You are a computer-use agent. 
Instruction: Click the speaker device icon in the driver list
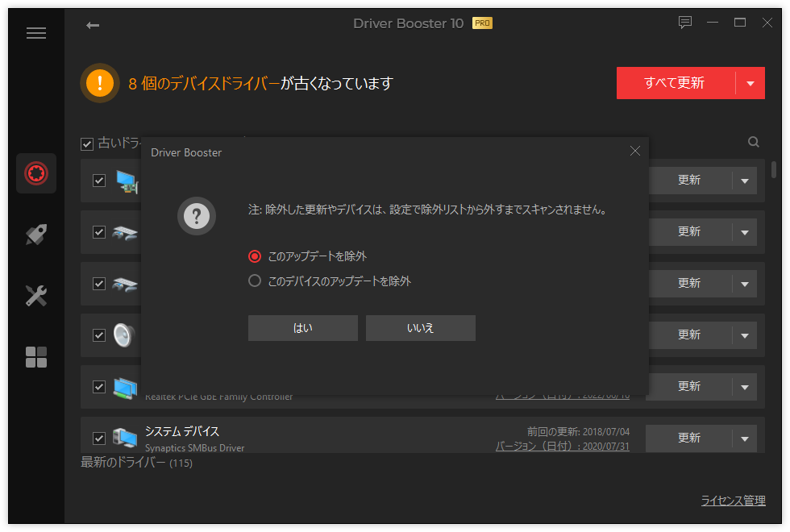click(x=124, y=335)
